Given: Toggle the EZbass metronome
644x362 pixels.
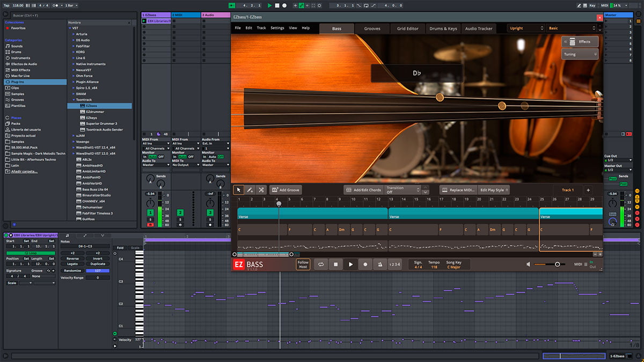Looking at the screenshot, I should pyautogui.click(x=380, y=264).
